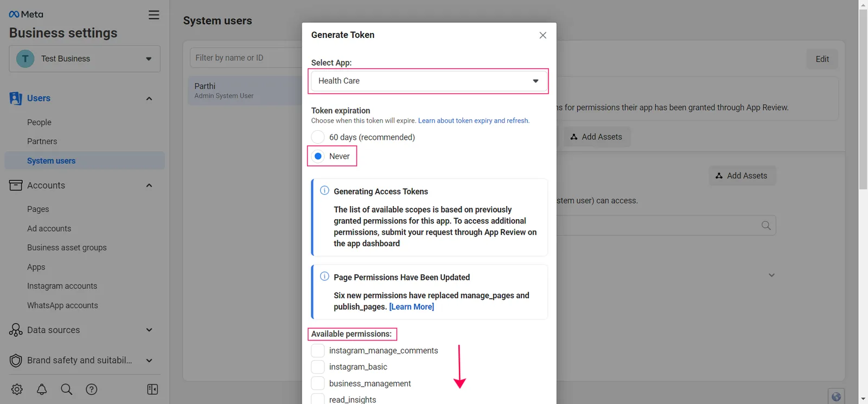
Task: Click Learn about token expiry and refresh link
Action: 474,120
